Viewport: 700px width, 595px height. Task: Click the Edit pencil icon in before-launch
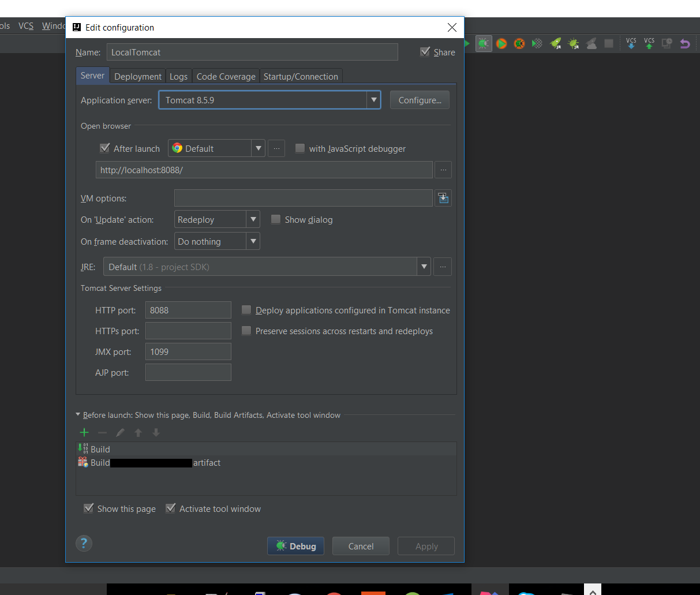pos(120,432)
